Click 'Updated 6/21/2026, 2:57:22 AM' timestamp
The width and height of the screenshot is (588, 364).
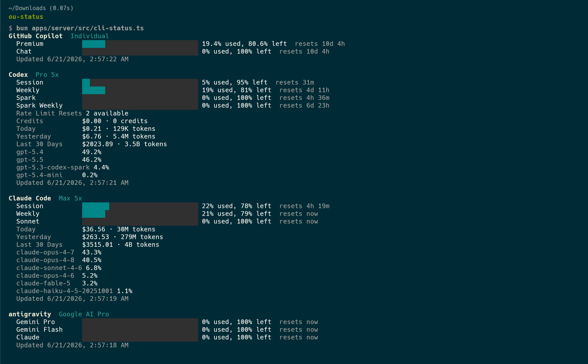pyautogui.click(x=72, y=59)
